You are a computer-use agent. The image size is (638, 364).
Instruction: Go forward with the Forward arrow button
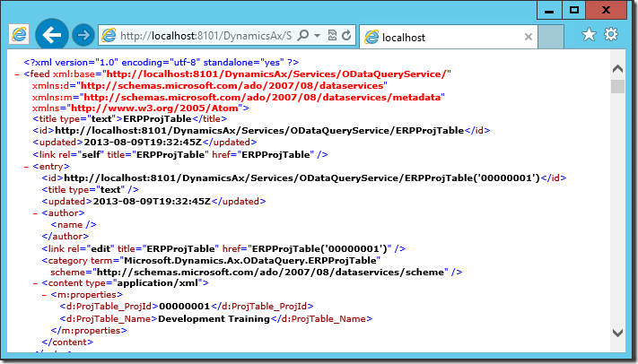[83, 35]
